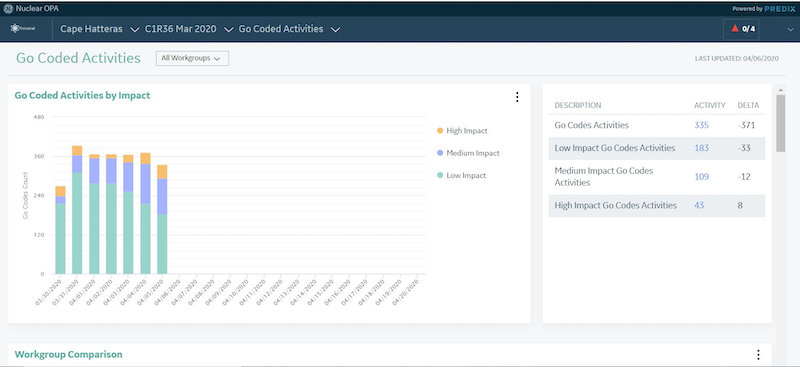Open Go Coded Activities chart kebab menu

click(x=517, y=97)
